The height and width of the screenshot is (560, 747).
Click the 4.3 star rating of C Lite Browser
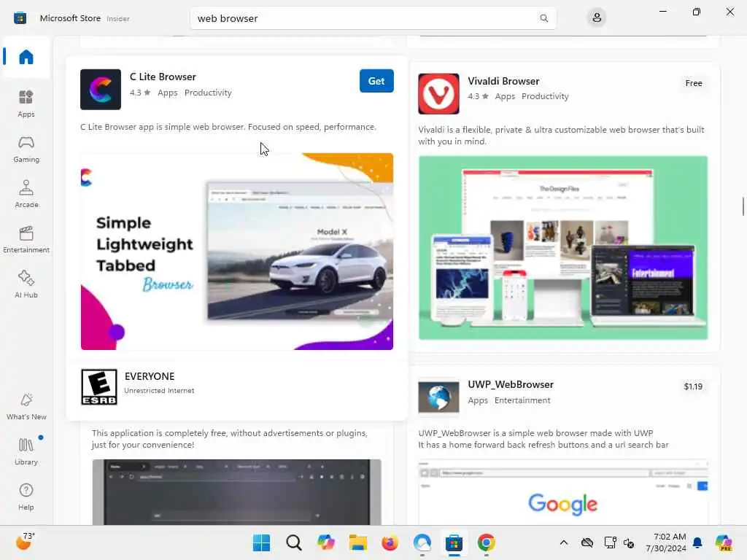click(140, 93)
